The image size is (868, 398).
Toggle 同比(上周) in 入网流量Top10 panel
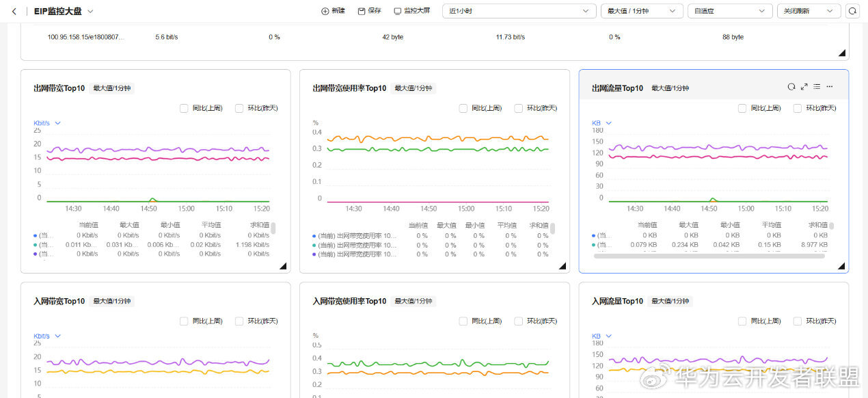click(x=742, y=321)
